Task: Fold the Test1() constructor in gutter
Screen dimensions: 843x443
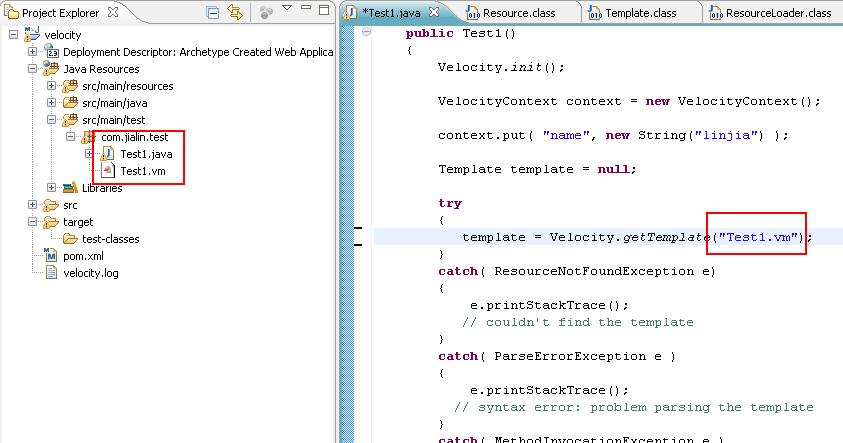Action: (366, 32)
